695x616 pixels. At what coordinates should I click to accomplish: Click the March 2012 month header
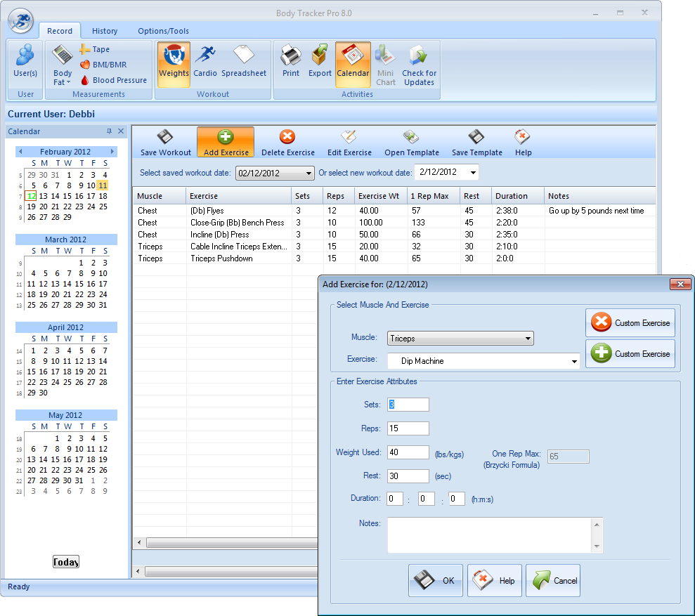click(x=66, y=240)
